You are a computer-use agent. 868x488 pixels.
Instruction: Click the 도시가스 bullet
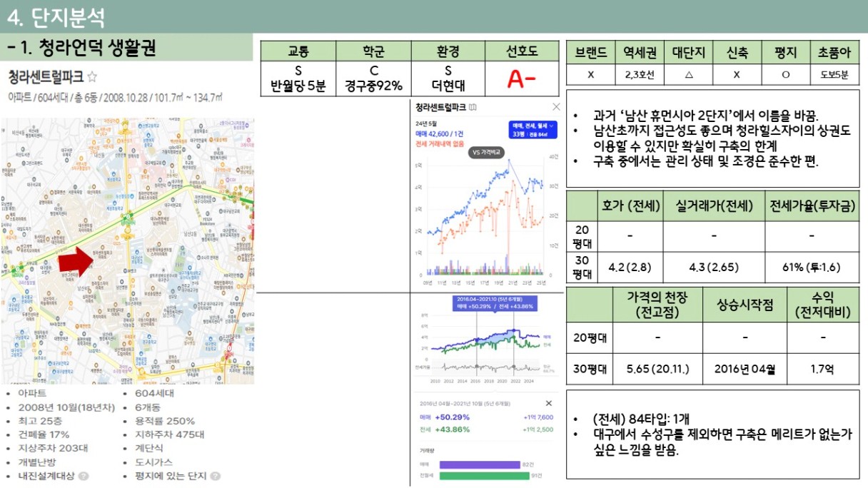[153, 462]
